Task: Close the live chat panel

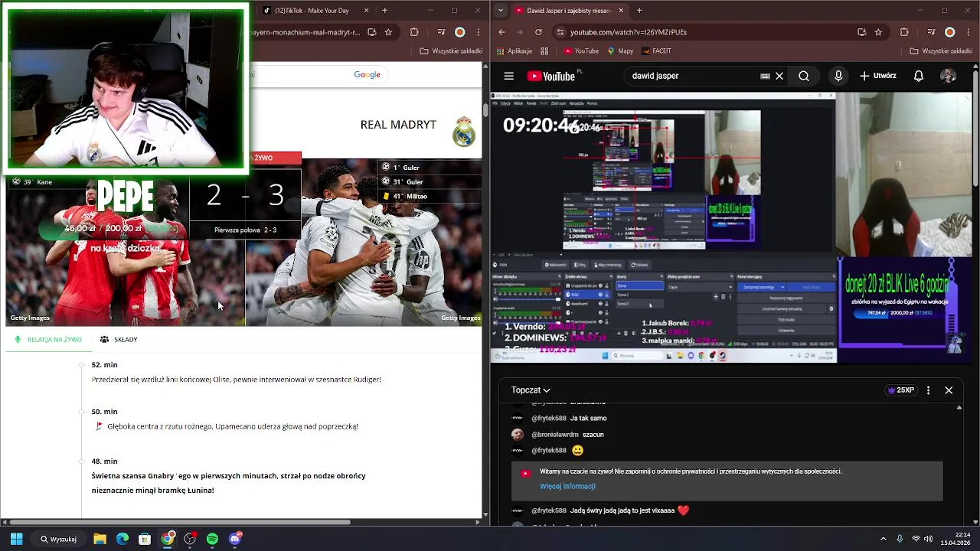Action: tap(949, 390)
